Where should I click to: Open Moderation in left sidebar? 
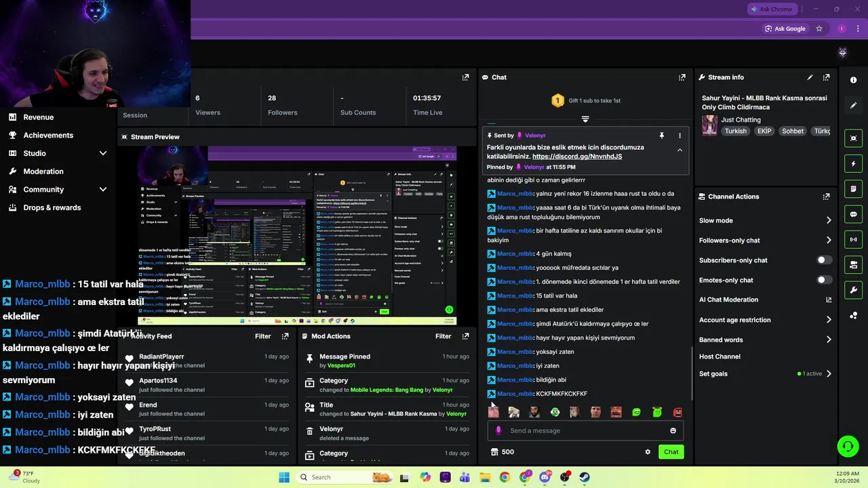[43, 171]
